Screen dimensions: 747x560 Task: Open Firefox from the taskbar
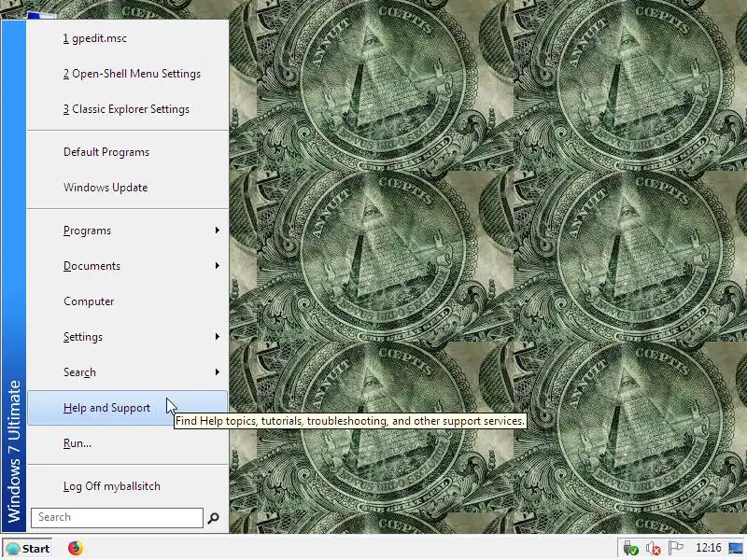tap(75, 548)
